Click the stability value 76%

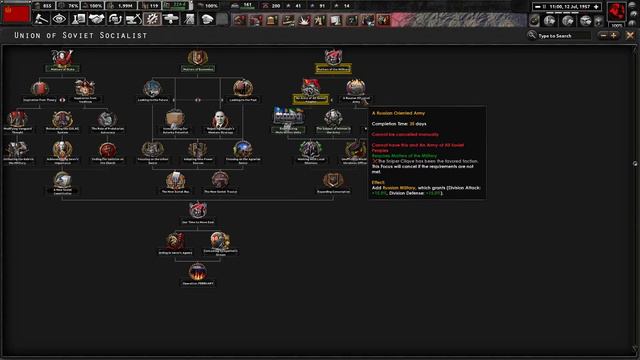(x=73, y=6)
